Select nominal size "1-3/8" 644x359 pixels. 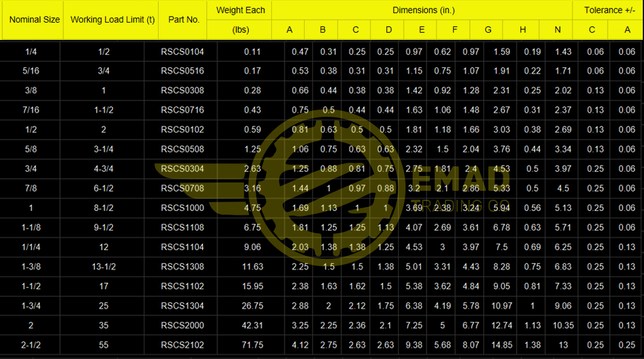coord(31,267)
